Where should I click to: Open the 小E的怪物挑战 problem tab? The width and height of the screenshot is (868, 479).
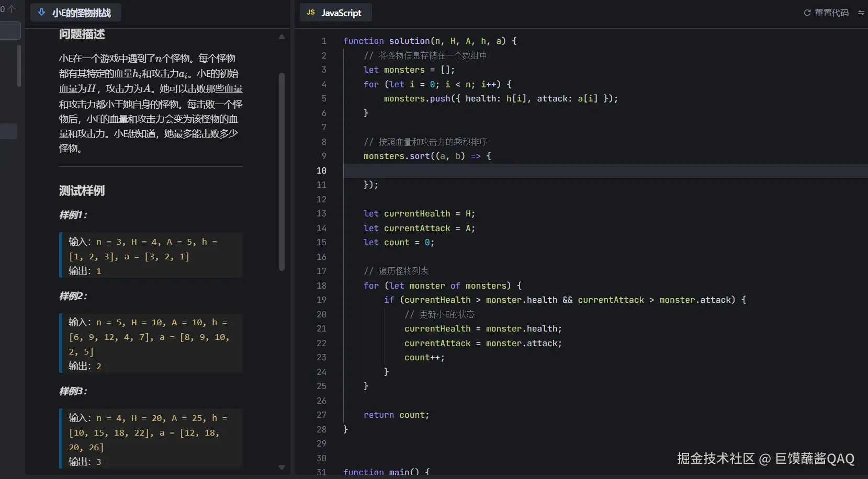[x=81, y=13]
